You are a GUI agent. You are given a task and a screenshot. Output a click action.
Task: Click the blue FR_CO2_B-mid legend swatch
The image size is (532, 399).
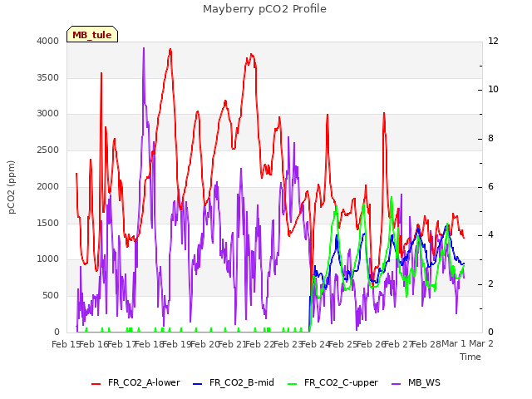pyautogui.click(x=198, y=384)
